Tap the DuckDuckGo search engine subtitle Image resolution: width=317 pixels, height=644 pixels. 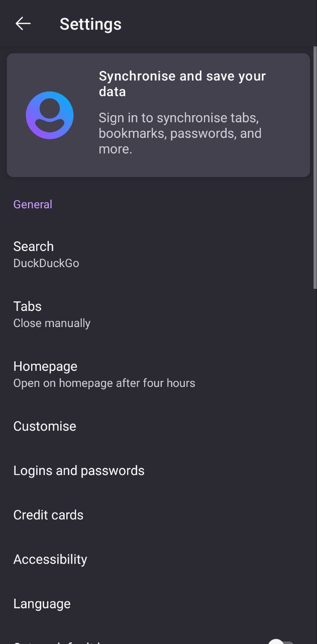(46, 263)
